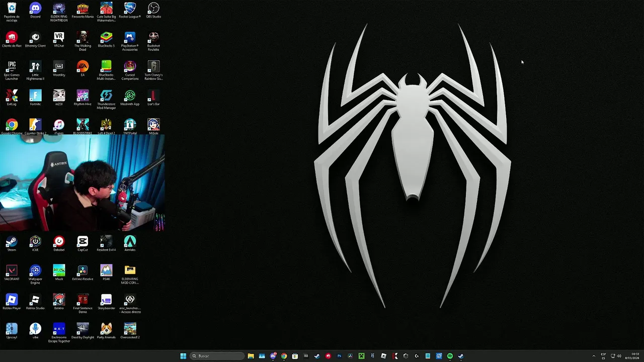644x362 pixels.
Task: Expand the system tray hidden icons chevron
Action: pos(594,356)
